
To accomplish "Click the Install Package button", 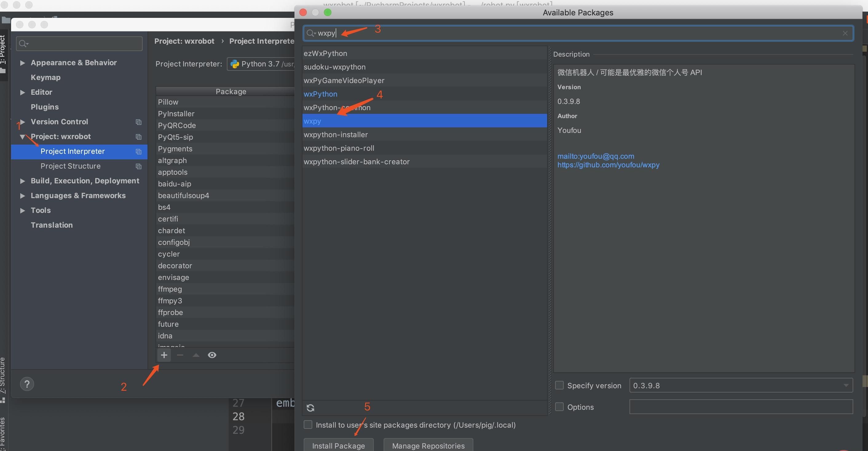I will 339,445.
